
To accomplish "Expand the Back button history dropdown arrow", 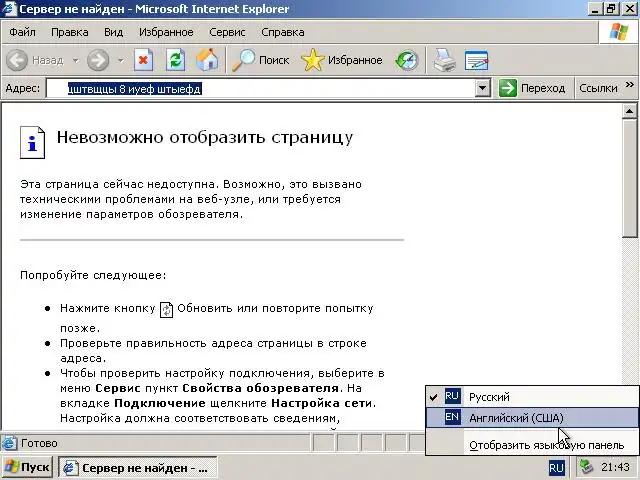I will click(76, 60).
